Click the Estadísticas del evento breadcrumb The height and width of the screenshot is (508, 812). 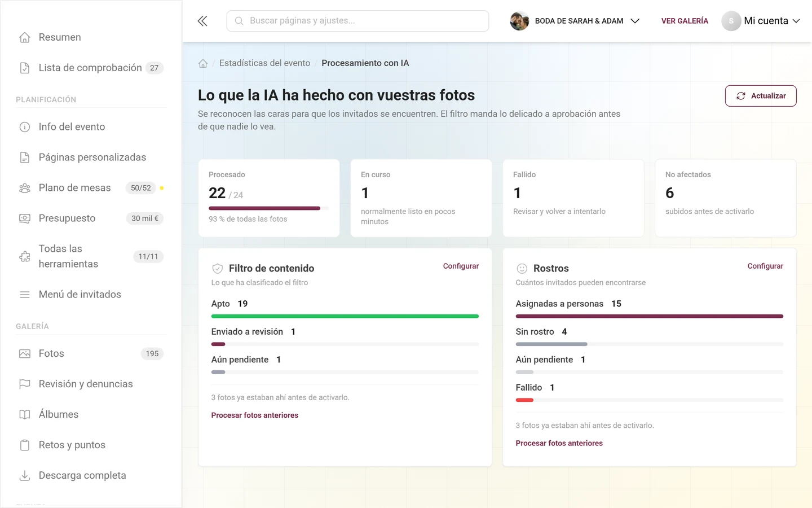[264, 63]
